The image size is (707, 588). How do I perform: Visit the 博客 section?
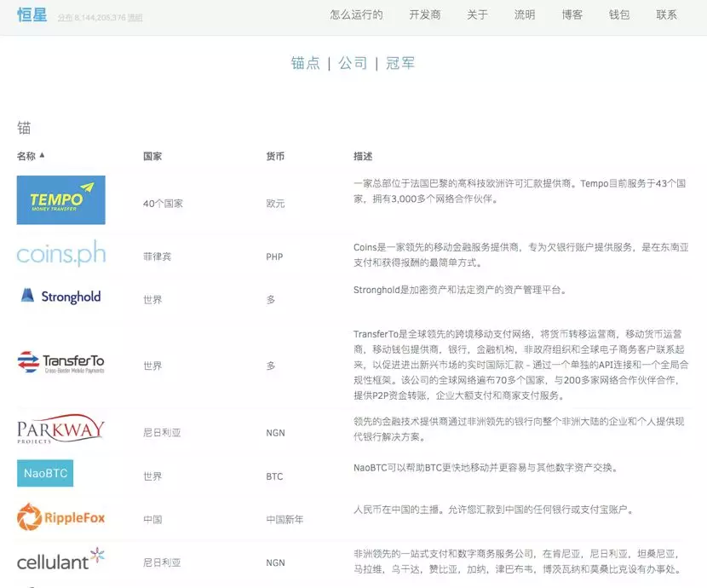(572, 14)
